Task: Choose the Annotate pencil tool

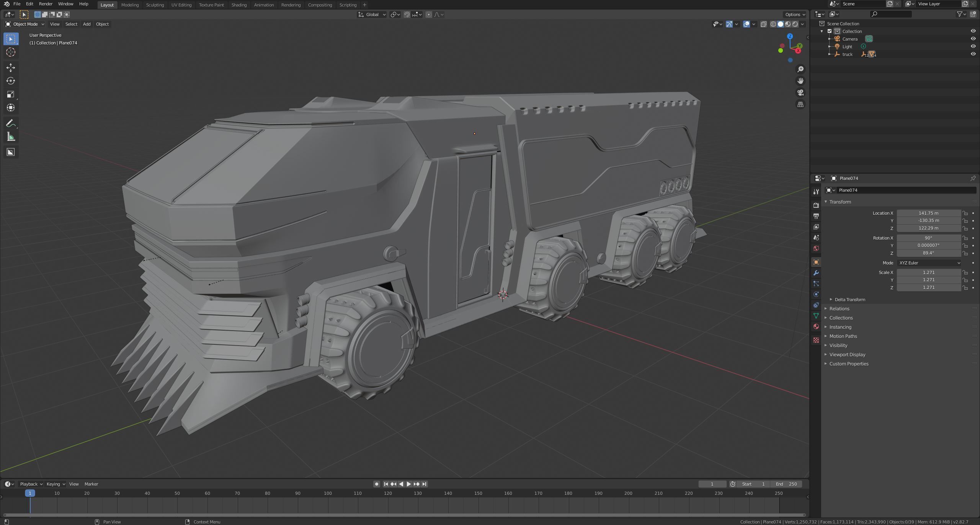Action: coord(11,123)
